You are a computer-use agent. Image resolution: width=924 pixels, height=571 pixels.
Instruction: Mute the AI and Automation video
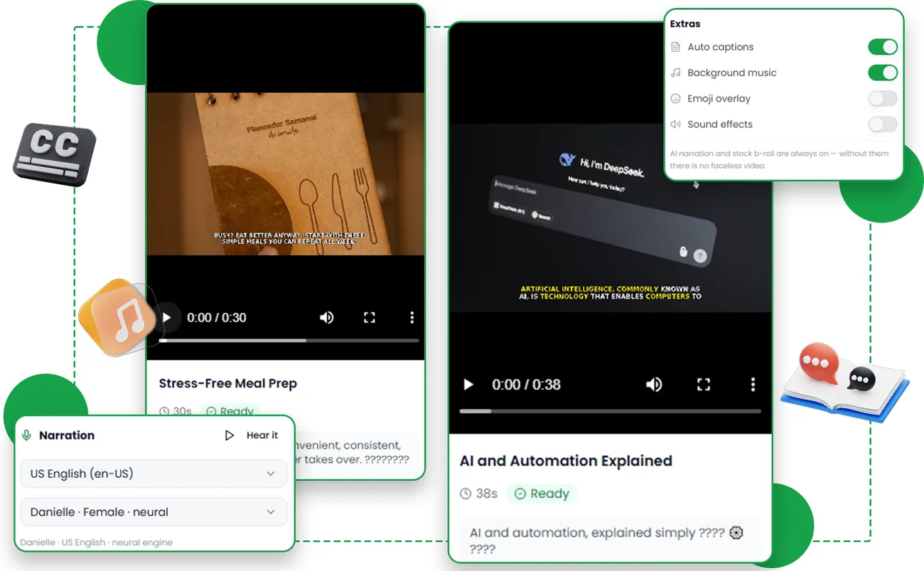click(654, 385)
